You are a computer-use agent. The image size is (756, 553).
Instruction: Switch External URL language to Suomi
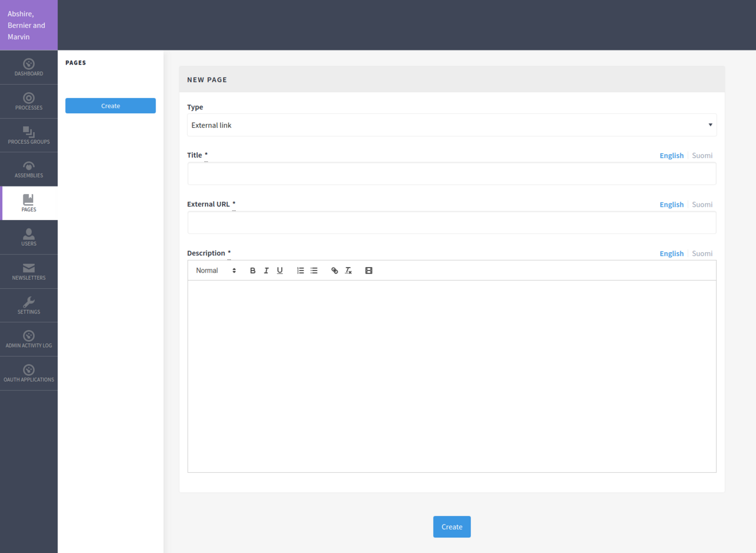(x=702, y=205)
